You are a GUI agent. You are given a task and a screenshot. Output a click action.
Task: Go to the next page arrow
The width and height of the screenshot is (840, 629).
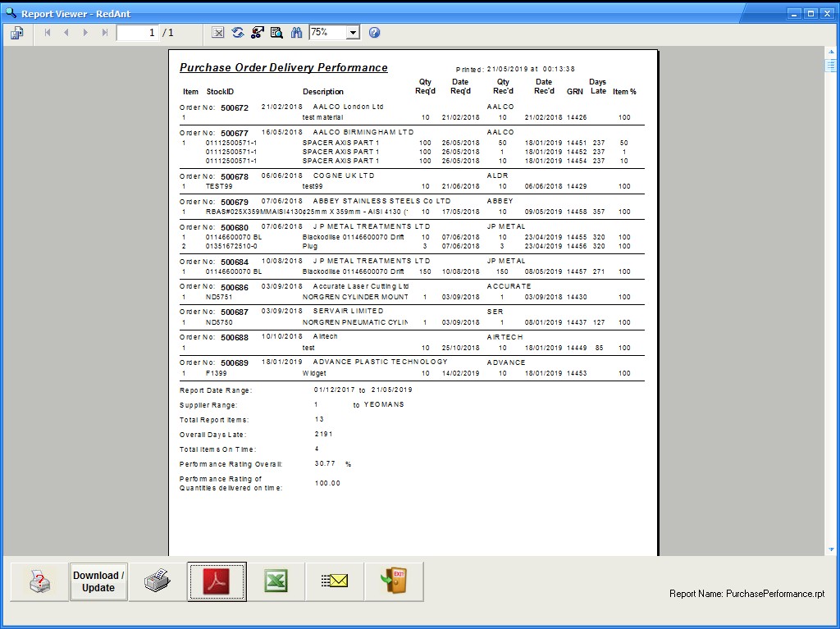click(x=85, y=33)
